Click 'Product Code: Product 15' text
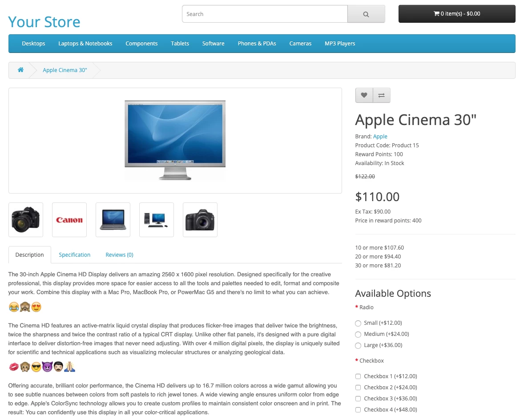The height and width of the screenshot is (420, 528). coord(387,145)
